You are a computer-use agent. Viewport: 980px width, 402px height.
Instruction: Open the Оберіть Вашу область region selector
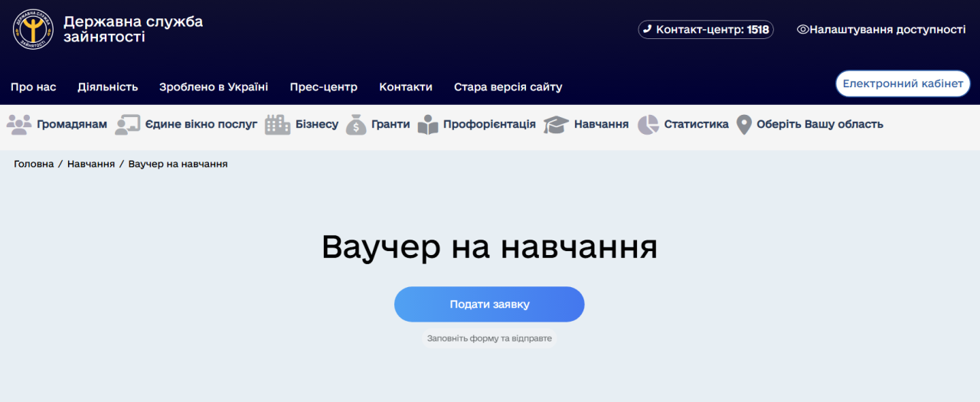(x=819, y=124)
